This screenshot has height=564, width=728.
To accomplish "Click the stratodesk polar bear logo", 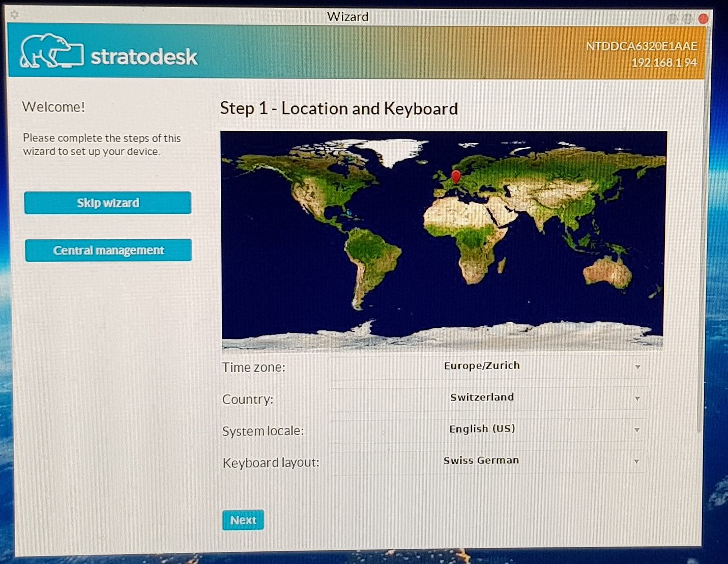I will [51, 51].
